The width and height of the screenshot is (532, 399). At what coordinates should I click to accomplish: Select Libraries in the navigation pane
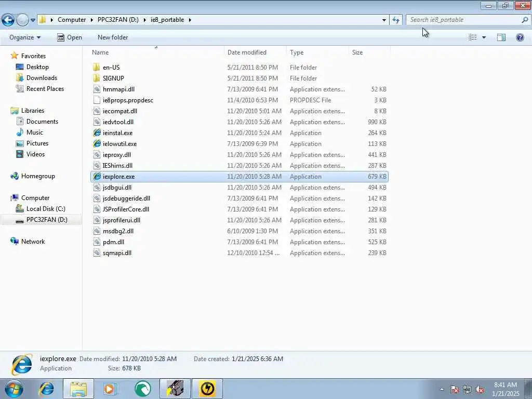[33, 111]
